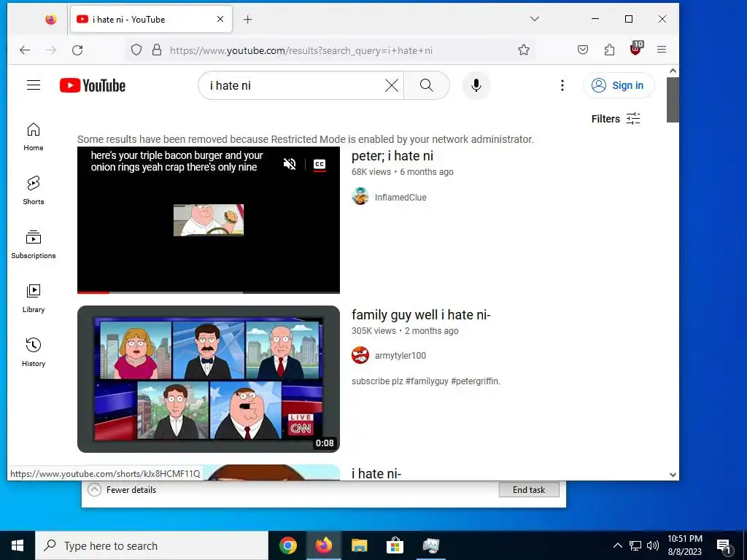Open the family guy CNN thumbnail video
This screenshot has height=560, width=747.
coord(208,379)
